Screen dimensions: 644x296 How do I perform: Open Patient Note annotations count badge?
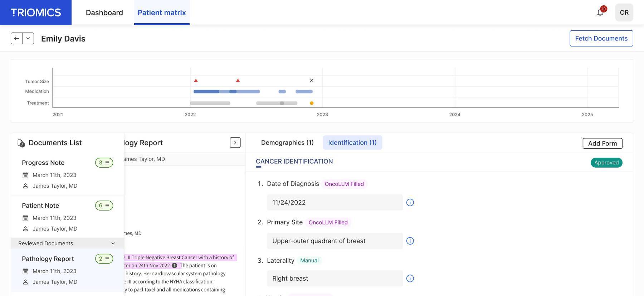tap(104, 206)
